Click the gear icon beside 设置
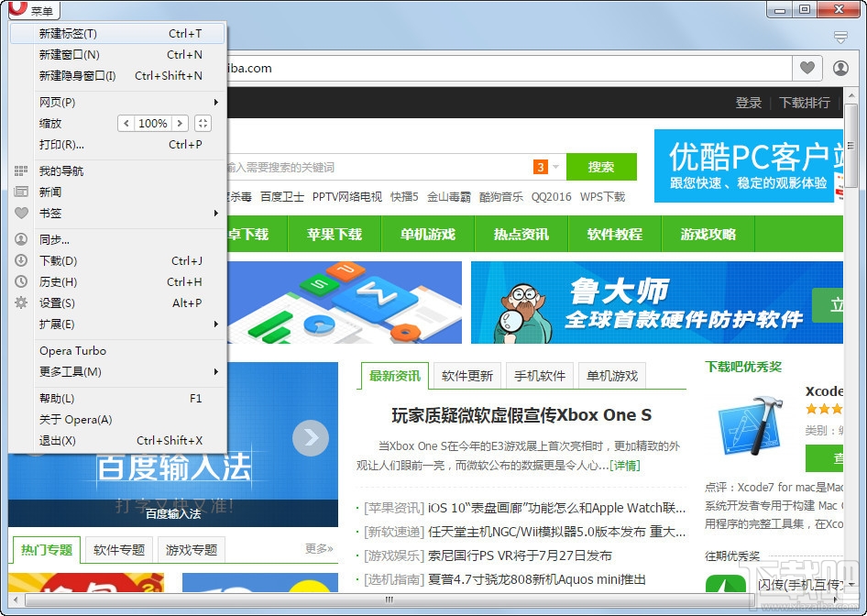Screen dimensions: 867x616 (20, 302)
